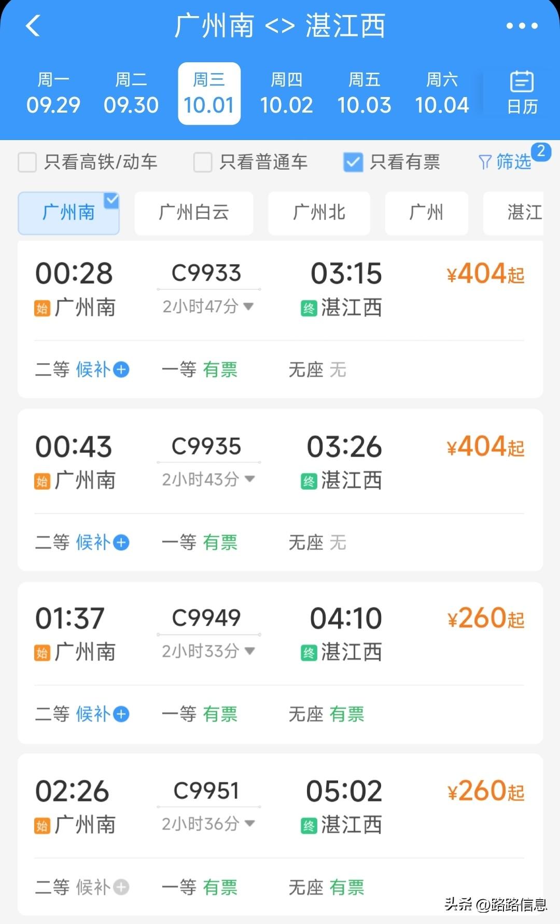560x924 pixels.
Task: Choose the 广州白云 station filter
Action: point(194,213)
